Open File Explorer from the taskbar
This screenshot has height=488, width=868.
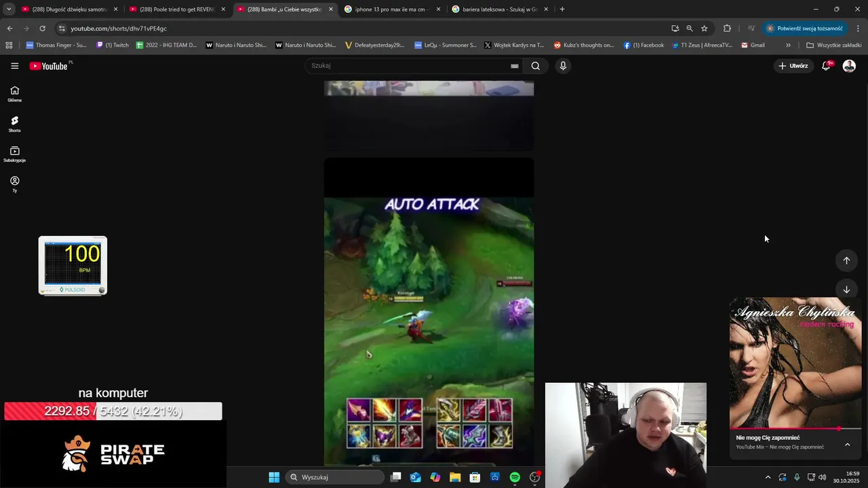pyautogui.click(x=455, y=477)
